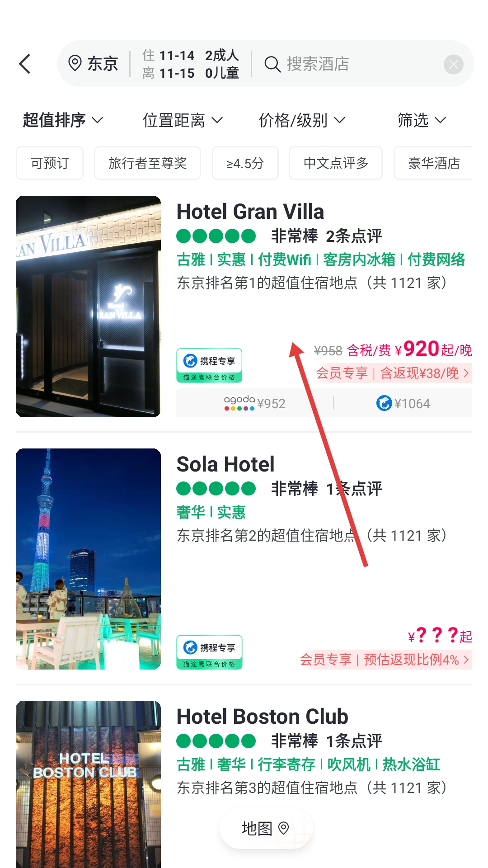Open the 会员专享 含返现¥38/晚 link

(x=393, y=373)
